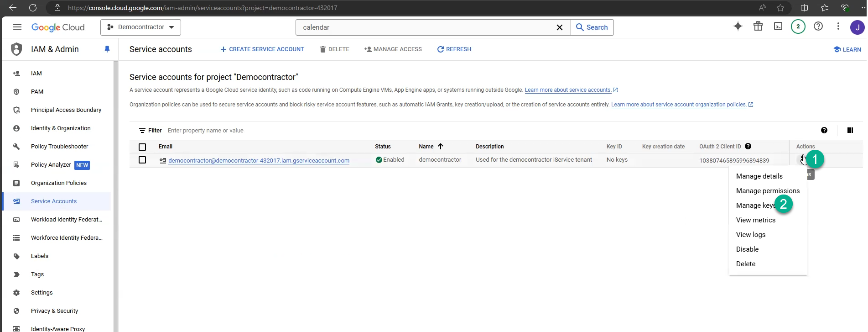Open notifications badge showing 2

pos(798,26)
